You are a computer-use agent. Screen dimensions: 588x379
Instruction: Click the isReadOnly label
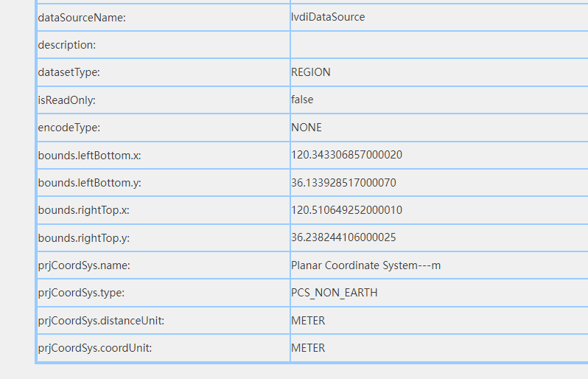tap(67, 100)
